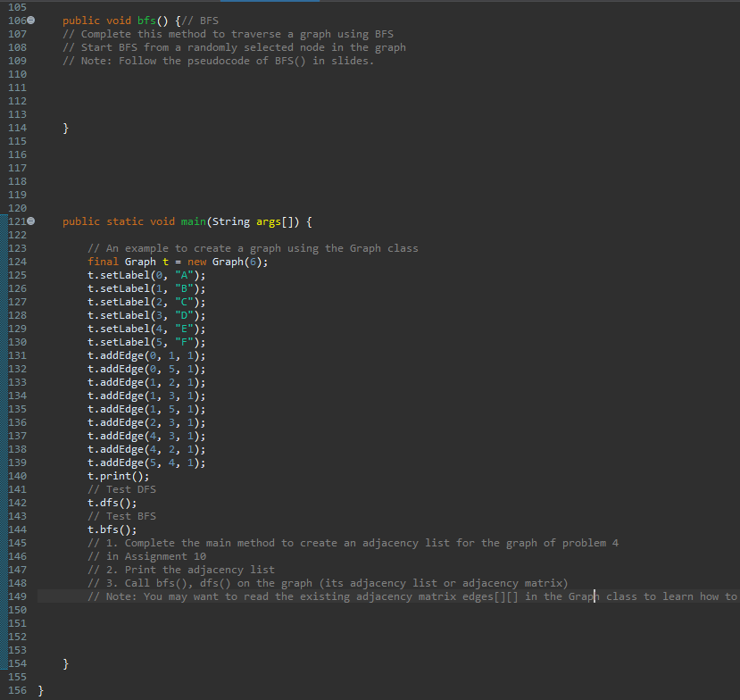
Task: Click the string literal "A" on setLabel line
Action: [x=187, y=274]
